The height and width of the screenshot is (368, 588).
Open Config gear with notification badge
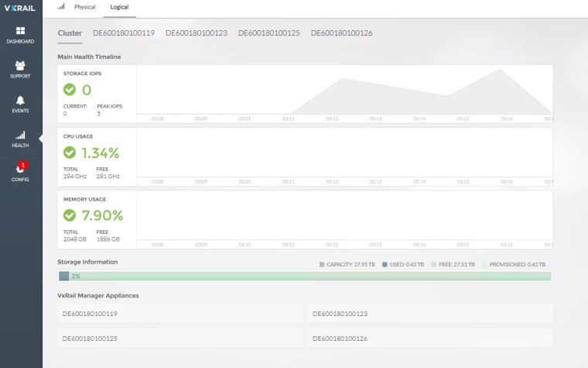tap(20, 169)
